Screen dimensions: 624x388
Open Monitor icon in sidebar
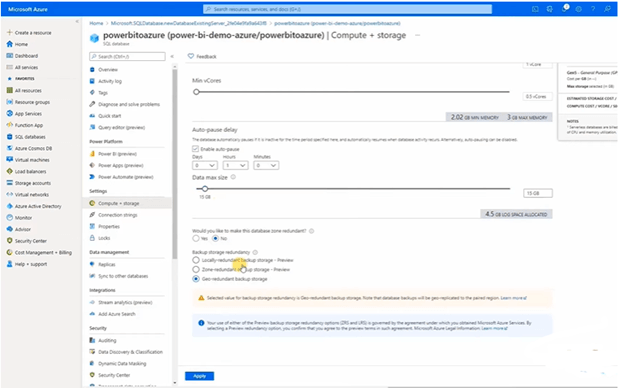coord(10,218)
